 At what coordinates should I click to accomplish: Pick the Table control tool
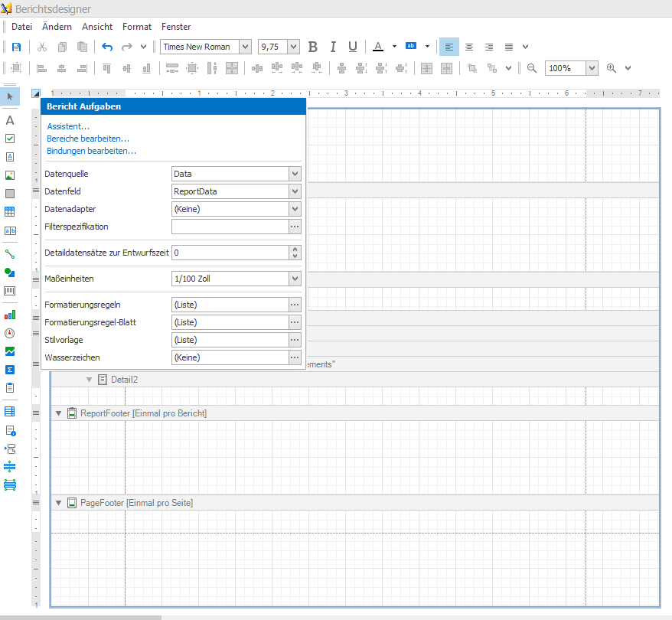tap(10, 212)
